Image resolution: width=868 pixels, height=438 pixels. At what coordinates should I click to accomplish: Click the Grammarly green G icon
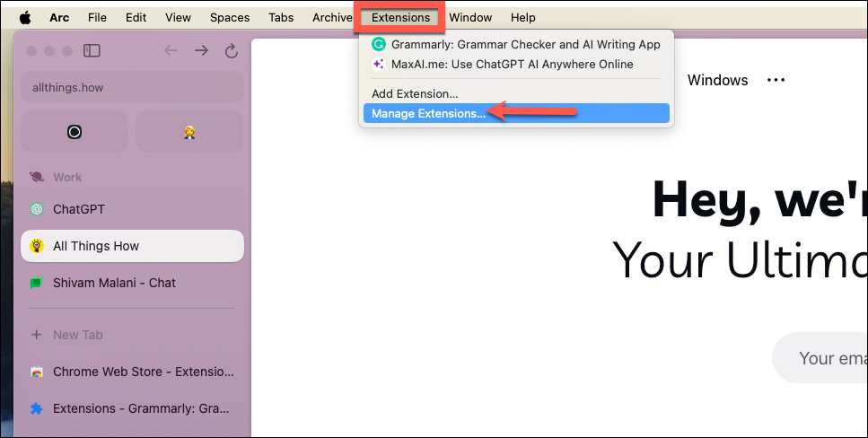[379, 44]
